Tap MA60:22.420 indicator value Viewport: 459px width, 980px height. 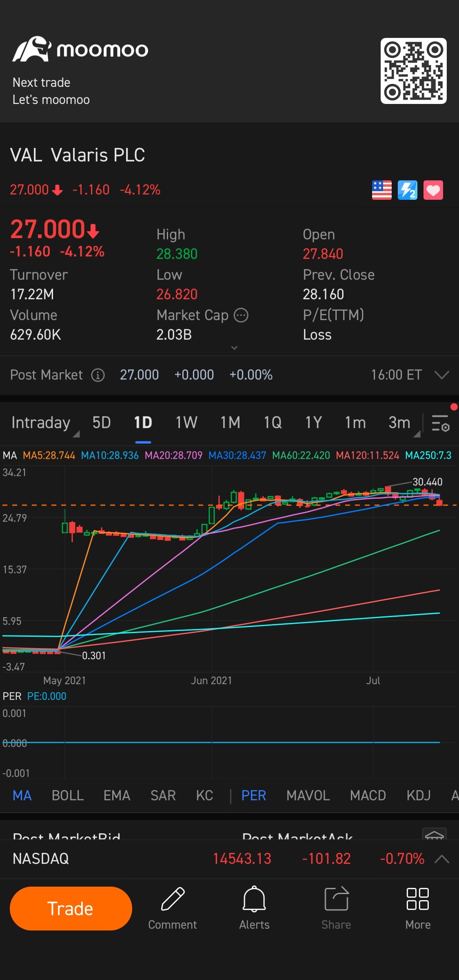[301, 455]
